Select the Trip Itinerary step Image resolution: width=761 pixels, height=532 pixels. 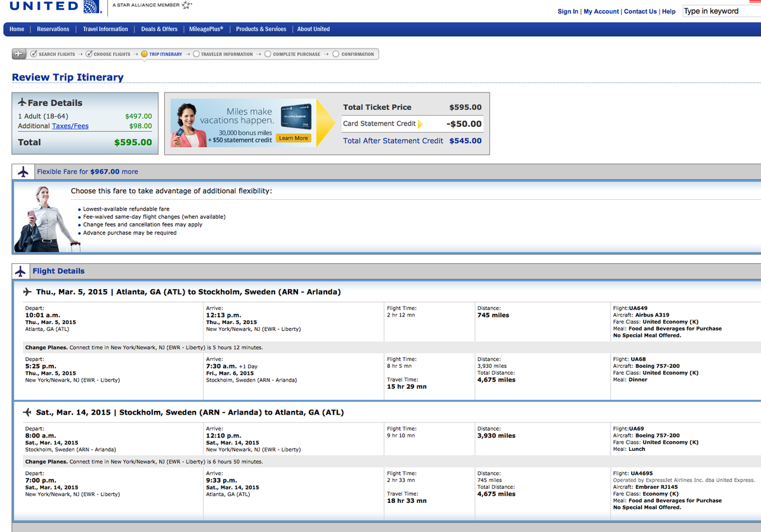tap(161, 54)
